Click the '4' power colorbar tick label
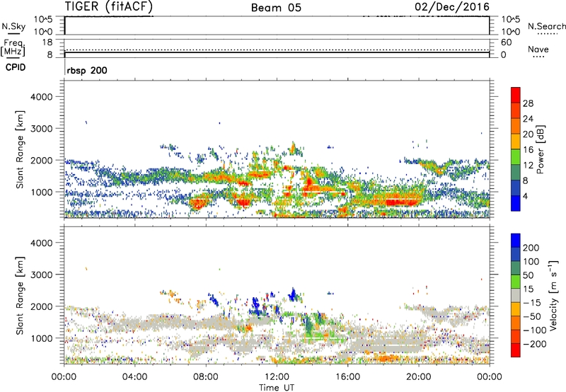 tap(525, 196)
